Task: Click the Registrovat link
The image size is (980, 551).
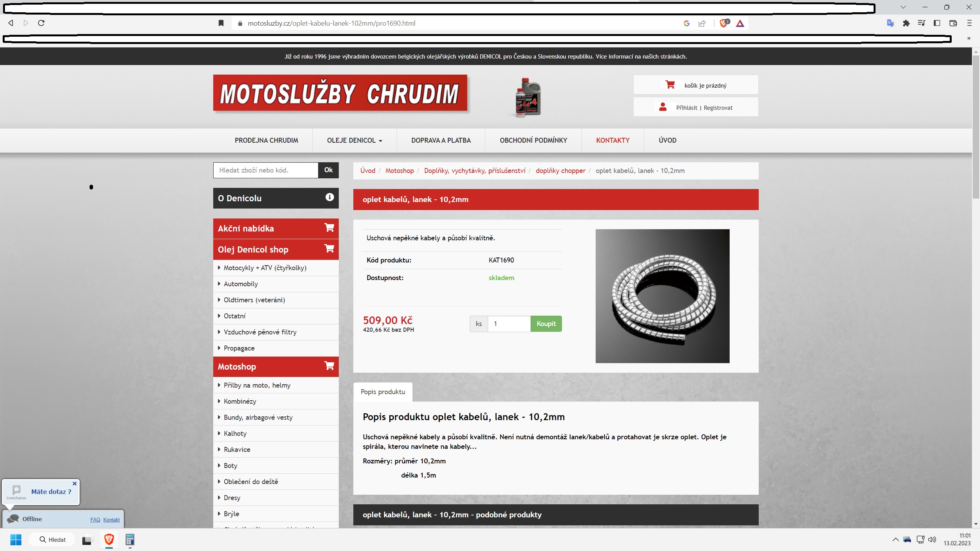Action: [718, 108]
